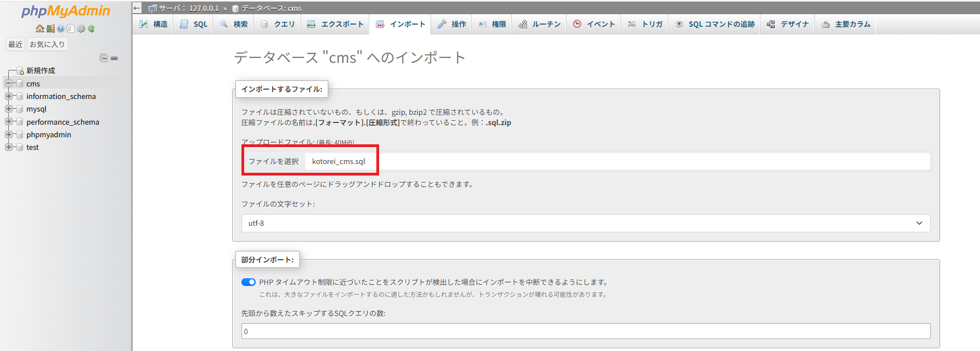Screen dimensions: 980x351
Task: Click the link/unlink main panel icon
Action: (114, 58)
